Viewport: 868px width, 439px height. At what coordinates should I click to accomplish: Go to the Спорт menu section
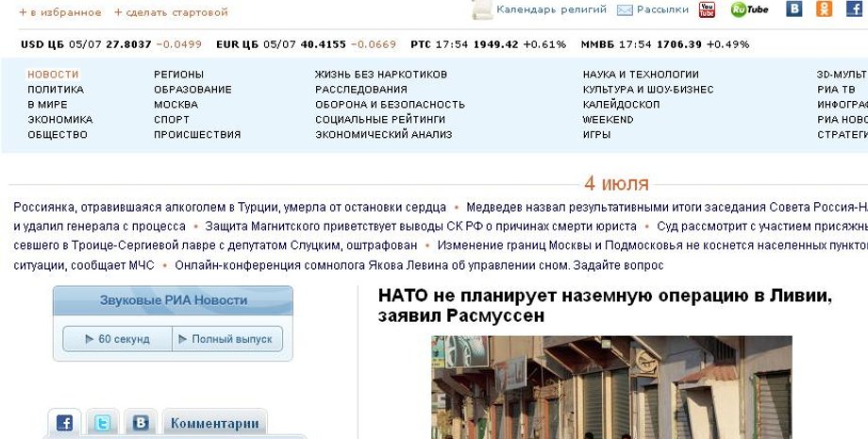pos(172,120)
